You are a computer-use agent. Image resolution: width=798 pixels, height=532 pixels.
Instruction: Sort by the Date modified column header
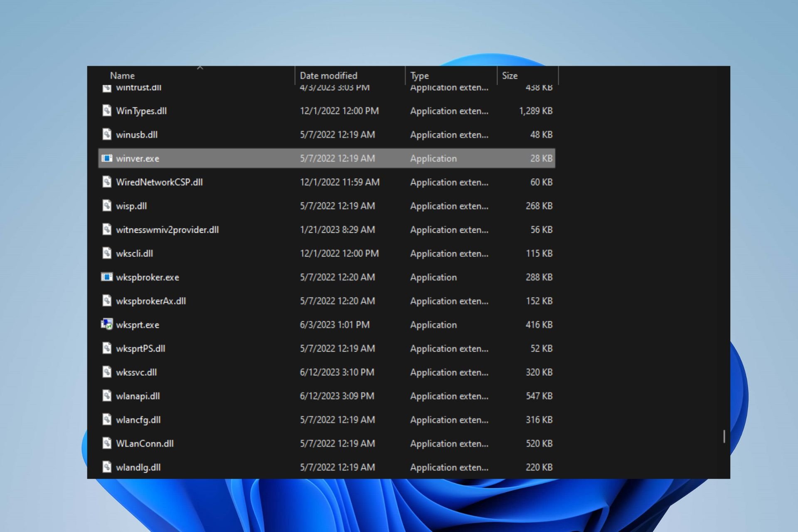[328, 76]
